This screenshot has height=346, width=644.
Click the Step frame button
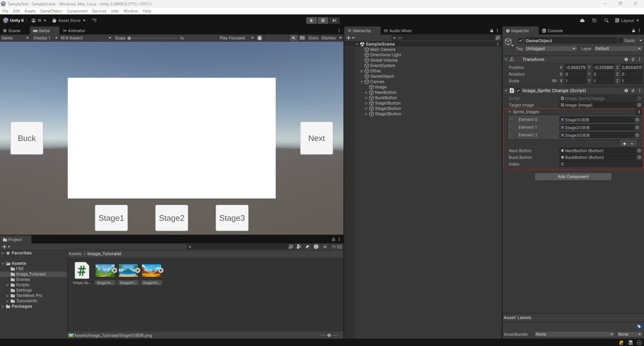click(x=334, y=20)
